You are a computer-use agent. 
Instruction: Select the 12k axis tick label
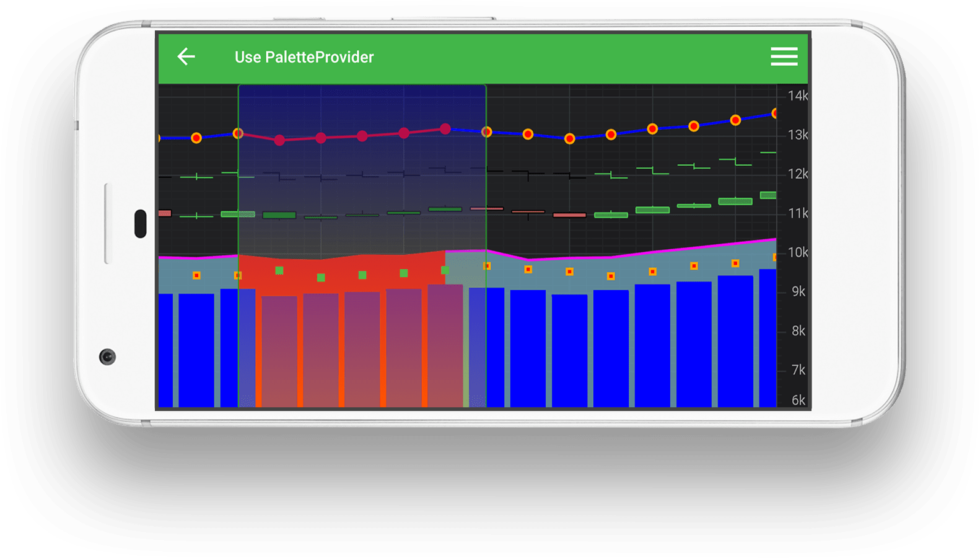tap(797, 174)
